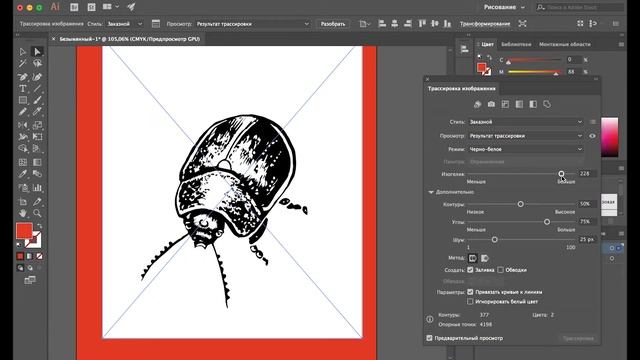Activate the Zoom magnifier tool
640x360 pixels.
point(37,213)
